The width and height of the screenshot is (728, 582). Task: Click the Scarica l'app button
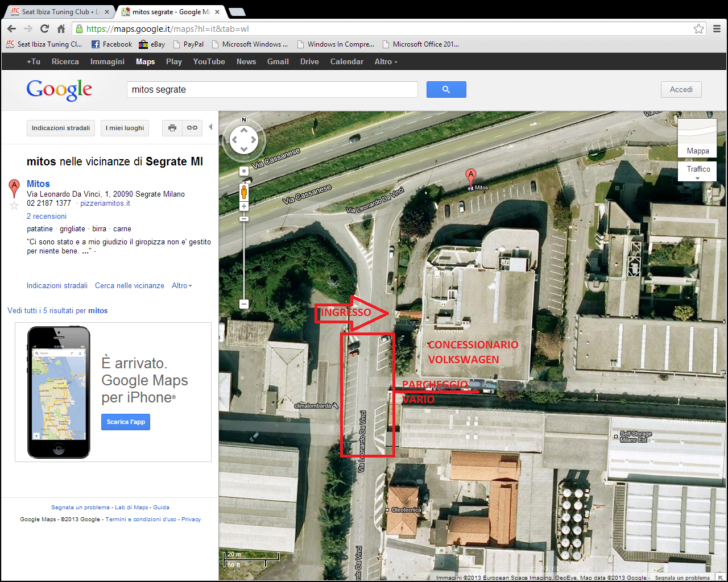pyautogui.click(x=126, y=422)
